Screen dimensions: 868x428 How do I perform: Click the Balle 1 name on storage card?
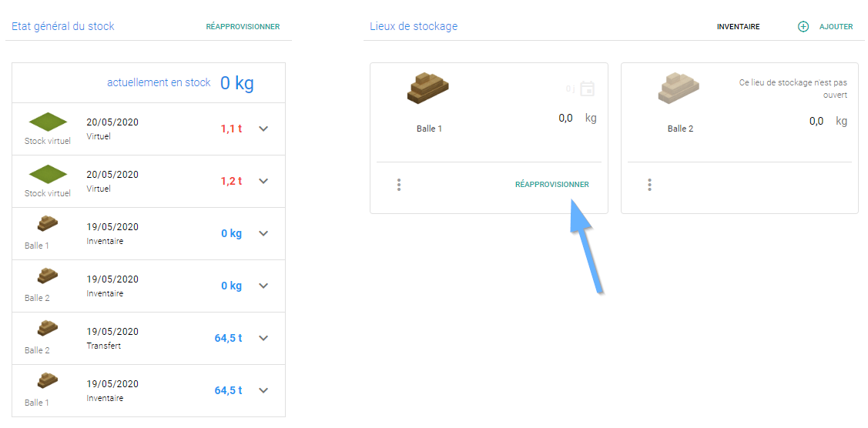point(429,129)
